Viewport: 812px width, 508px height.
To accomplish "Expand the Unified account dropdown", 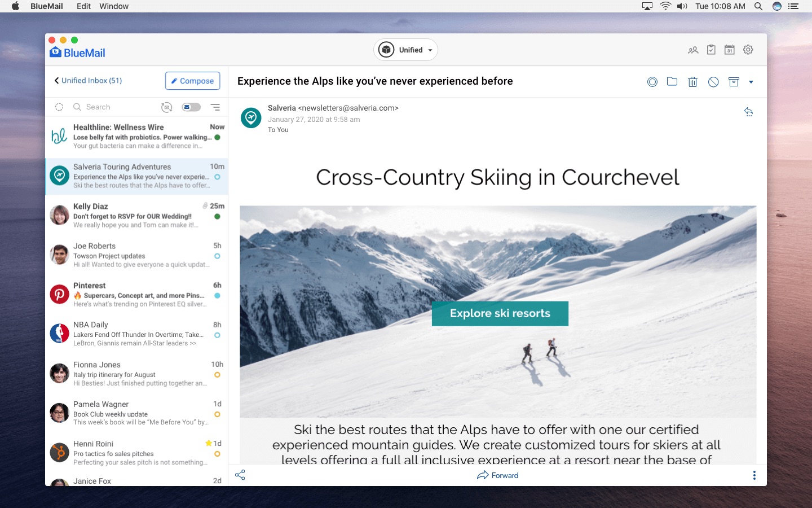I will coord(405,50).
